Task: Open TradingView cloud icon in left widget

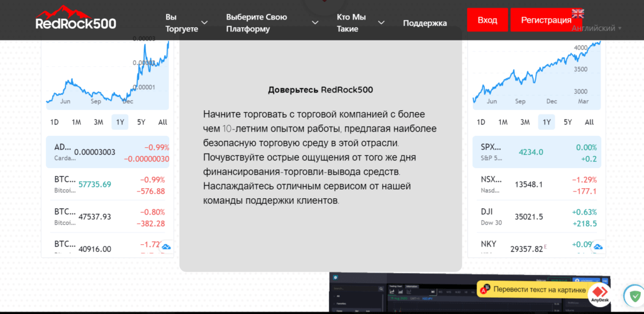Action: tap(166, 247)
